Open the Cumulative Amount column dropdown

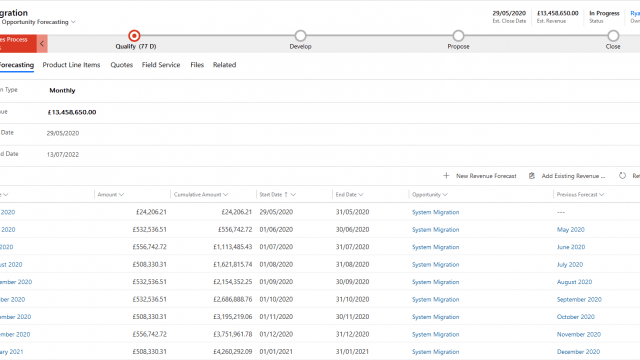(x=226, y=195)
